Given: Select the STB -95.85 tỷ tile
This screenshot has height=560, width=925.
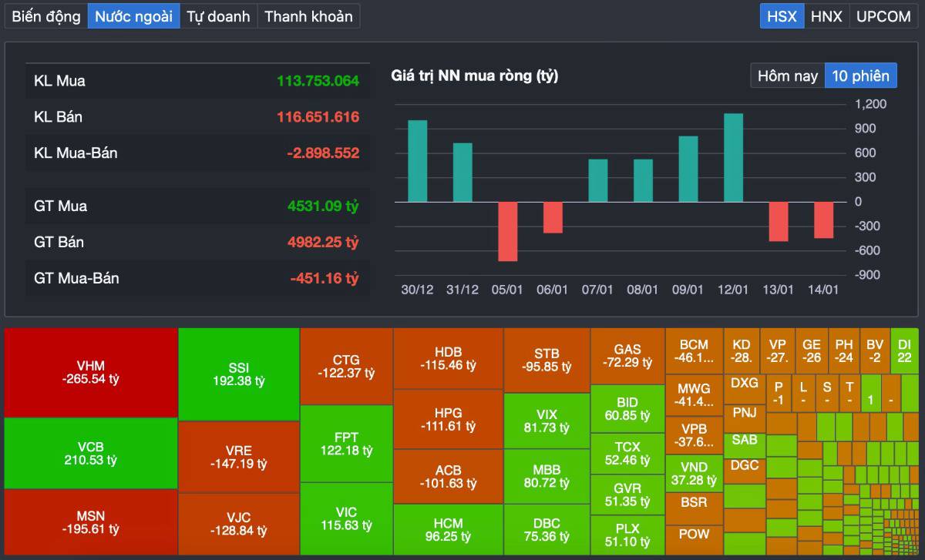Looking at the screenshot, I should [x=547, y=360].
